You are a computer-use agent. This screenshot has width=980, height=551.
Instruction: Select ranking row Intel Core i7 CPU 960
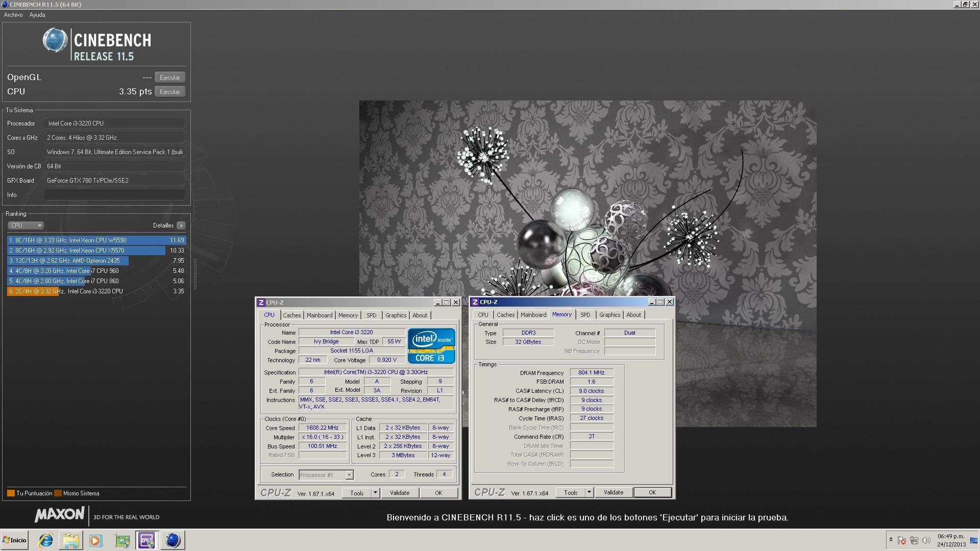pyautogui.click(x=96, y=271)
